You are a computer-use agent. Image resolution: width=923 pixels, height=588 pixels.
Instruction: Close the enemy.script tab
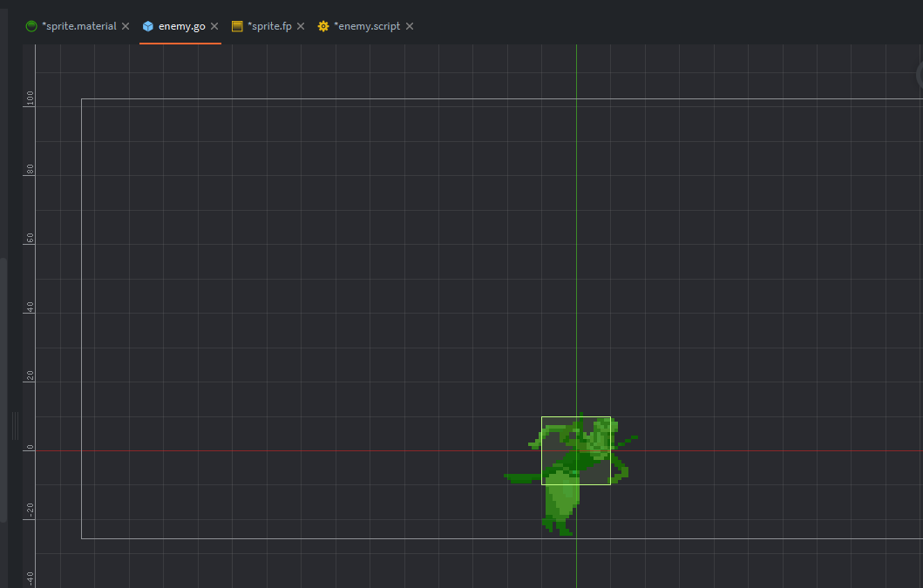click(x=410, y=26)
